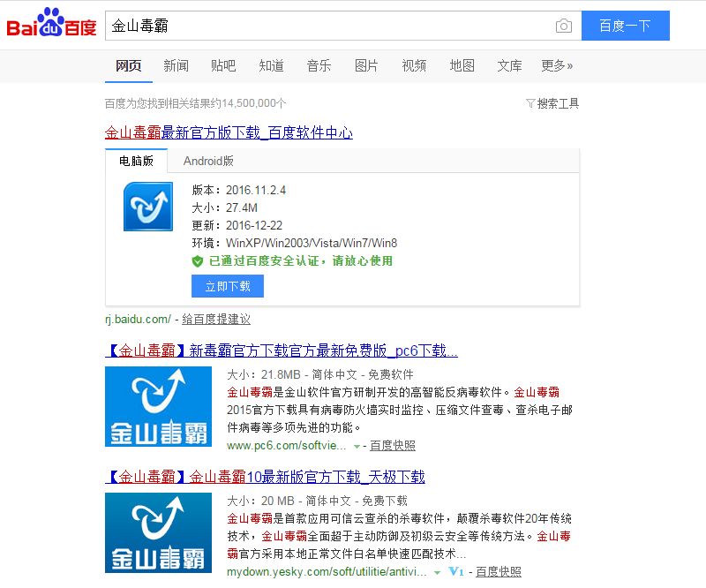This screenshot has width=706, height=588.
Task: Click the green security shield icon
Action: click(197, 261)
